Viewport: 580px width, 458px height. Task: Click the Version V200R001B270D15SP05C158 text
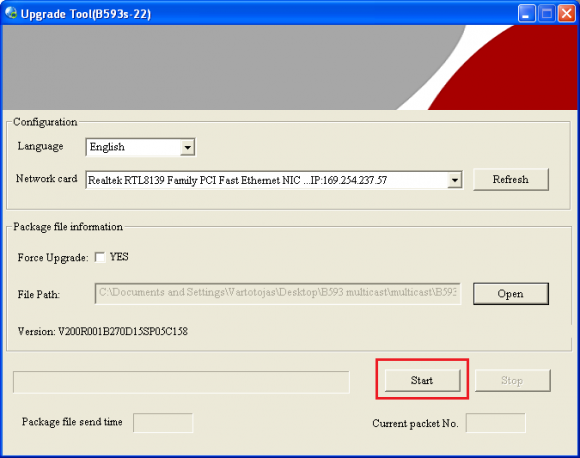click(103, 331)
